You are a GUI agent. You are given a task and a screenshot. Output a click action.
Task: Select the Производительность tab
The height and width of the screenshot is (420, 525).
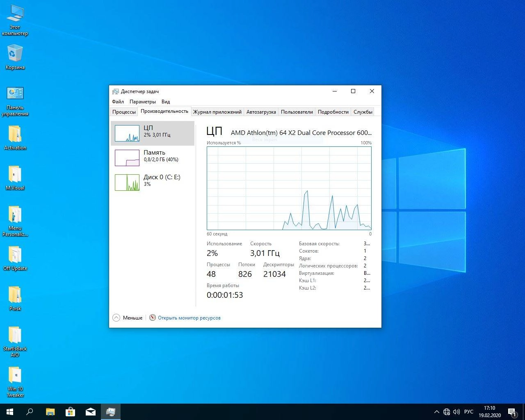click(x=164, y=111)
